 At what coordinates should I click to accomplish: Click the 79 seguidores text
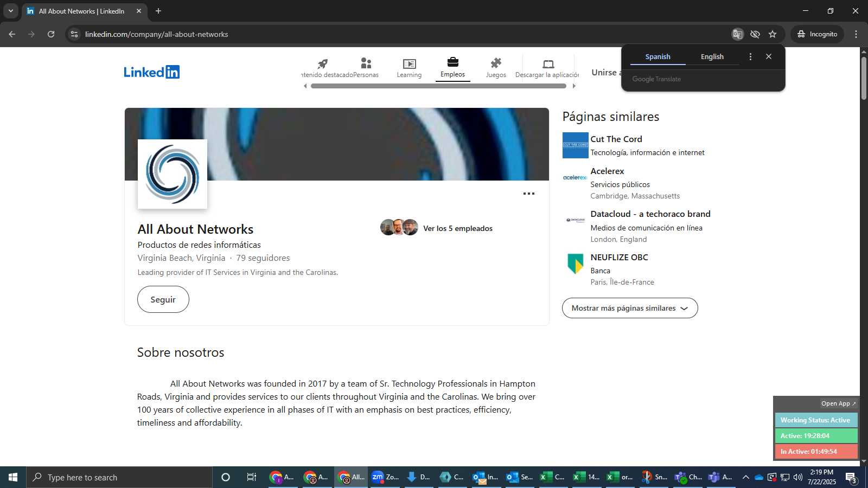coord(263,258)
